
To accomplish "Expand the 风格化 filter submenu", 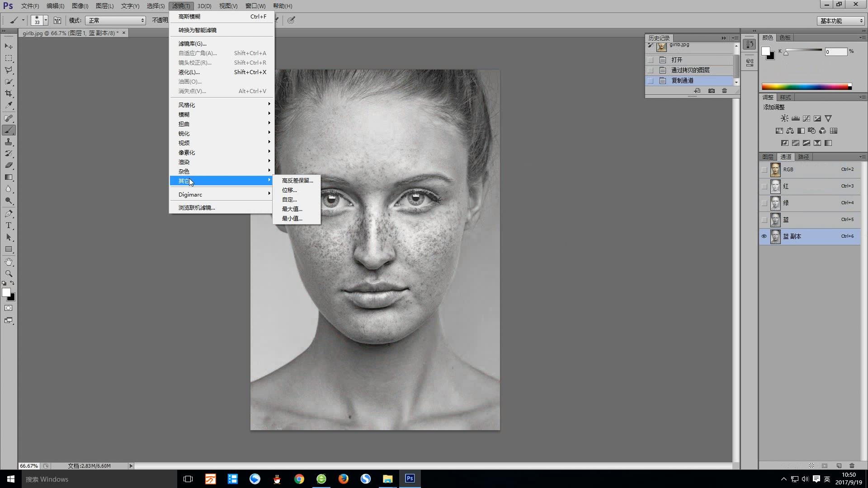I will click(x=222, y=105).
